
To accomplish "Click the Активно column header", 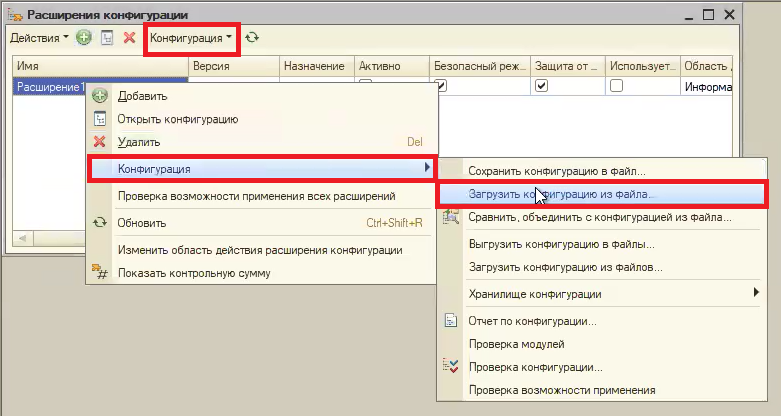I will point(392,66).
